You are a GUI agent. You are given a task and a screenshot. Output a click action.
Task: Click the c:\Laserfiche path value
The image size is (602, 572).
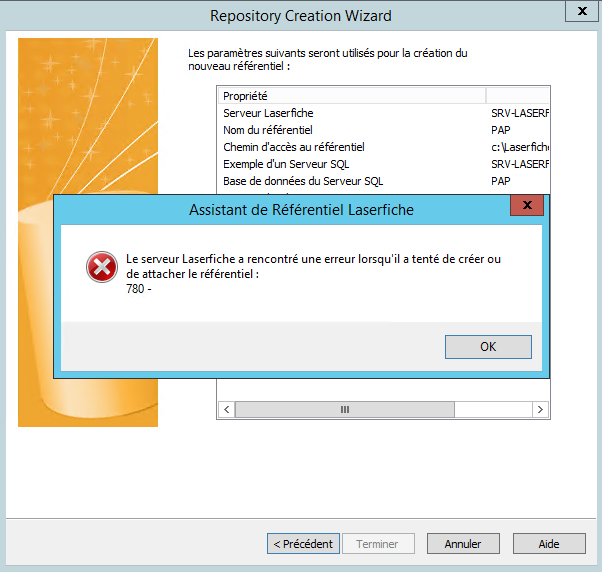[520, 147]
